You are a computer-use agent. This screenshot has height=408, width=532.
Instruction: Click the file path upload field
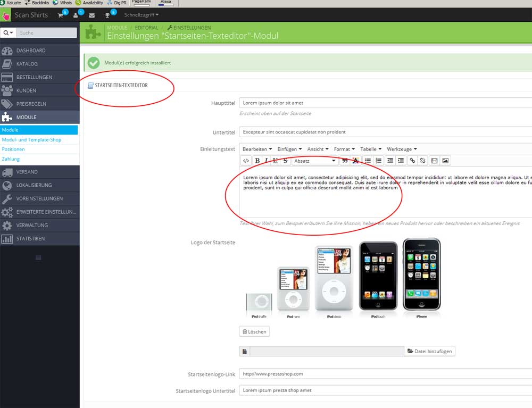pyautogui.click(x=327, y=352)
